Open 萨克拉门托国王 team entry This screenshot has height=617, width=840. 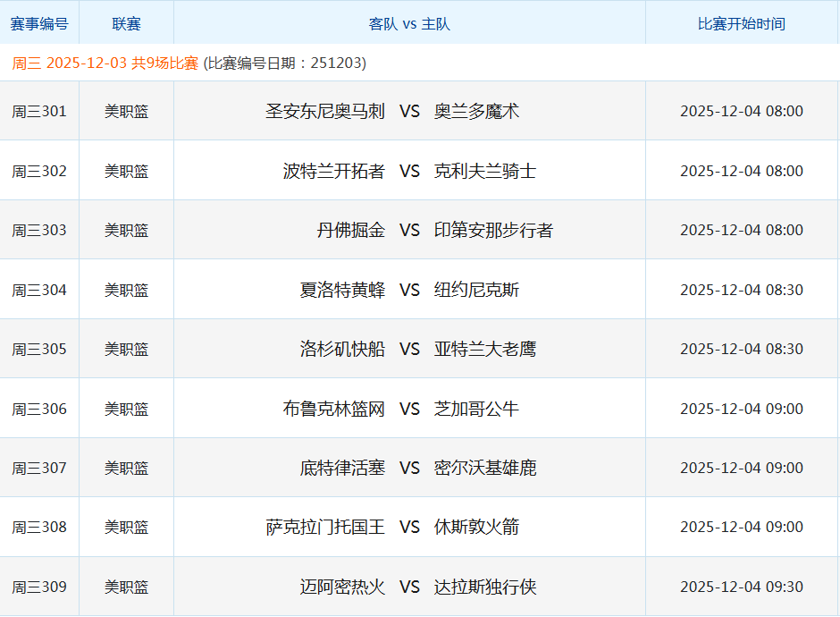[x=325, y=527]
